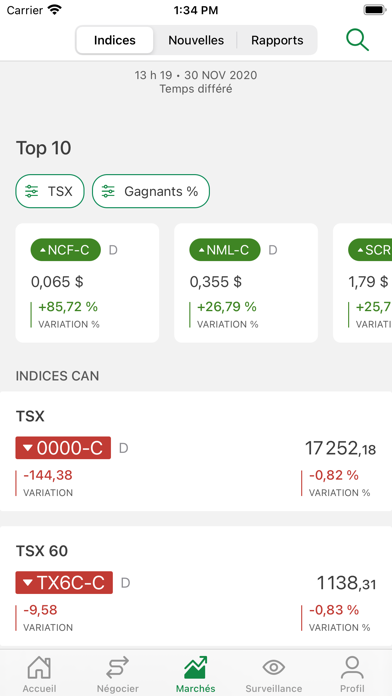Tap the battery status icon
Screen dimensions: 392x696
pyautogui.click(x=374, y=10)
